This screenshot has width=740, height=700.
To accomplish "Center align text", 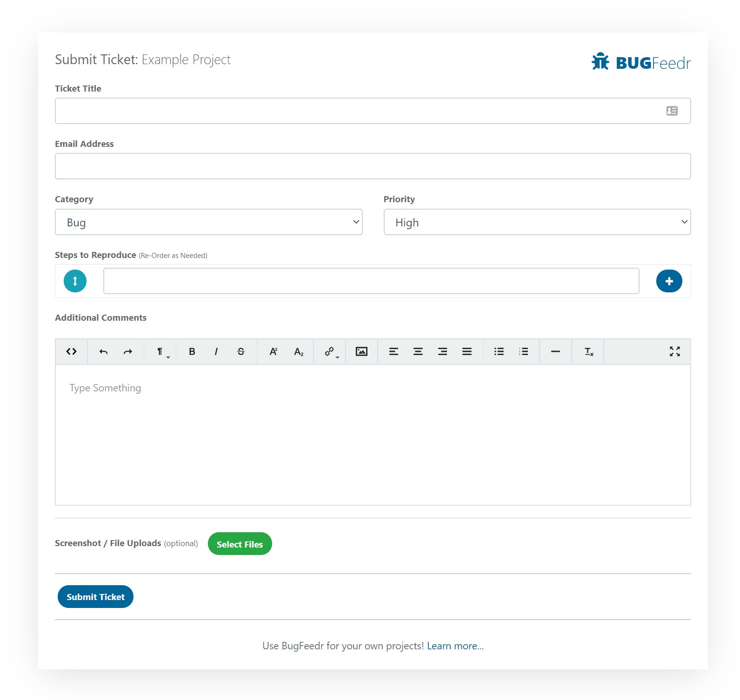I will click(418, 351).
